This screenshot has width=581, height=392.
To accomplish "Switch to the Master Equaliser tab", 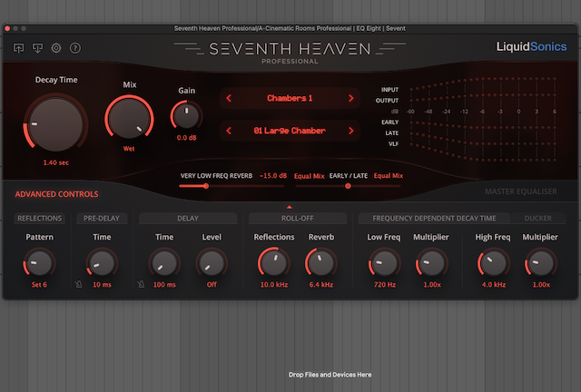I will click(520, 191).
